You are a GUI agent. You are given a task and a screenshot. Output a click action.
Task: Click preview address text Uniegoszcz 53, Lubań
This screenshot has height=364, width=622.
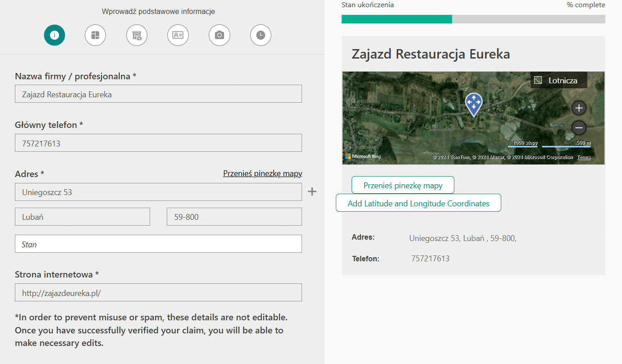463,238
